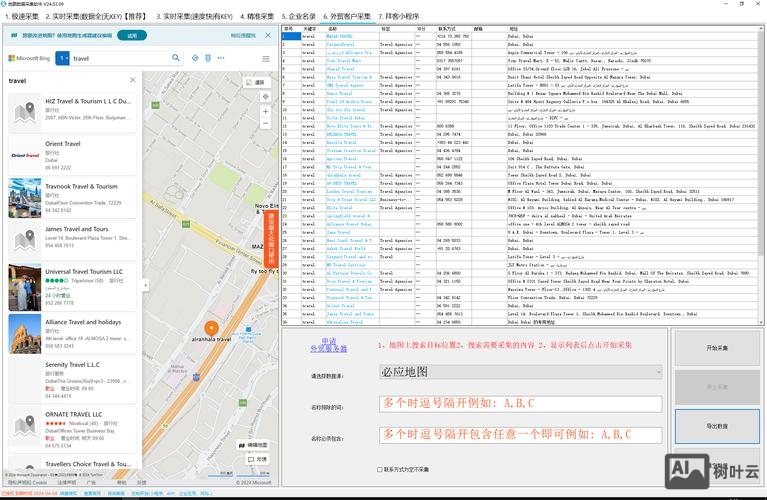767x500 pixels.
Task: Click the locate me icon on the map
Action: (x=265, y=96)
